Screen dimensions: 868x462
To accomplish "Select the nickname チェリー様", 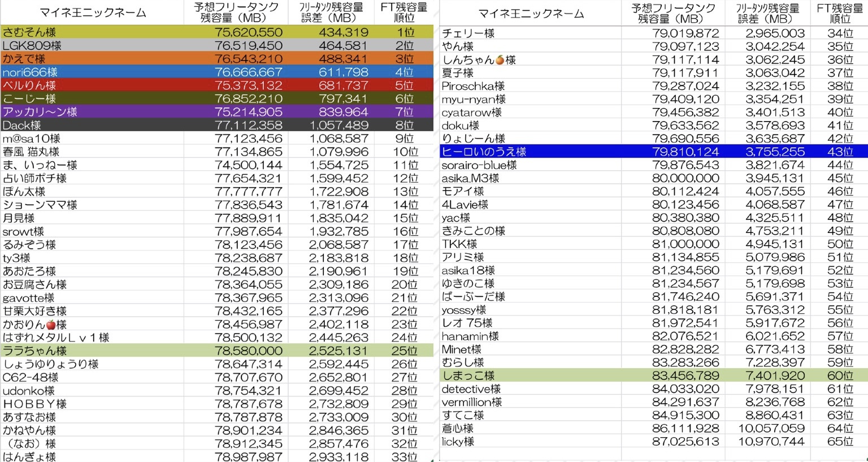I will pos(468,33).
